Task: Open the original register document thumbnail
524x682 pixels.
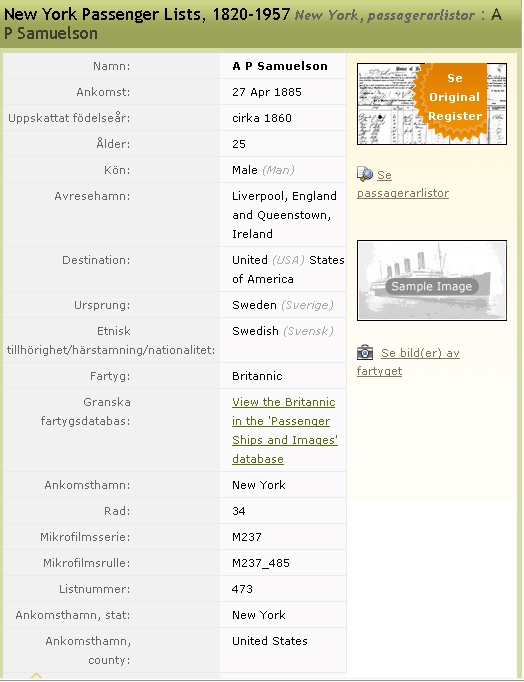Action: coord(431,104)
